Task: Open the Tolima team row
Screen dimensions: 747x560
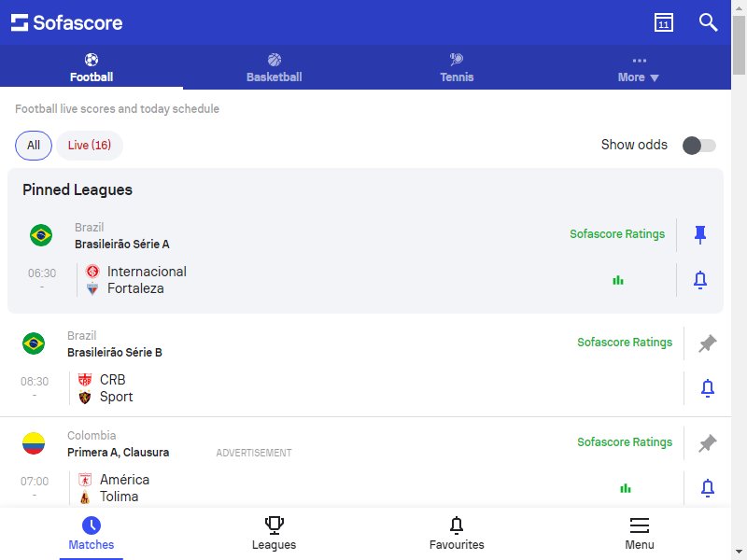Action: pyautogui.click(x=119, y=497)
